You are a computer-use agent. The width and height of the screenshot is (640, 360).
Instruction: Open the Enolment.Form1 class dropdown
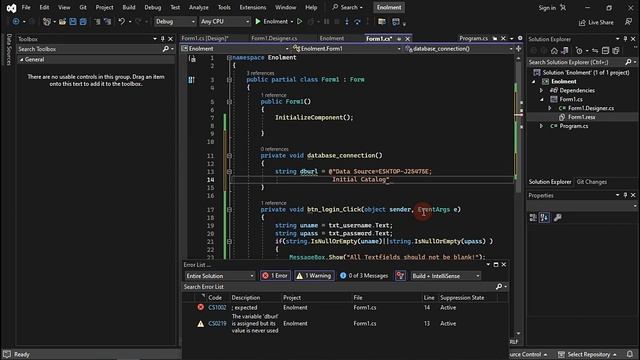coord(347,49)
